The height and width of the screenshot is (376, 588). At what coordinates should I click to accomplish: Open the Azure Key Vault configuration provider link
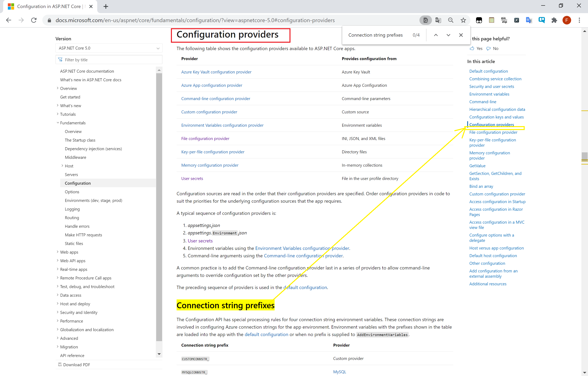tap(216, 72)
